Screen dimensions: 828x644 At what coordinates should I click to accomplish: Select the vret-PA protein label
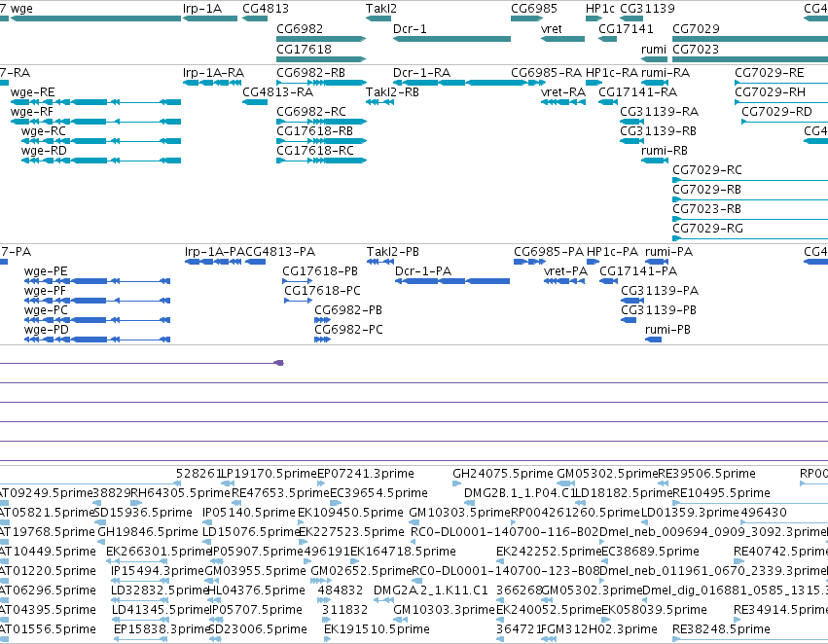(x=565, y=271)
